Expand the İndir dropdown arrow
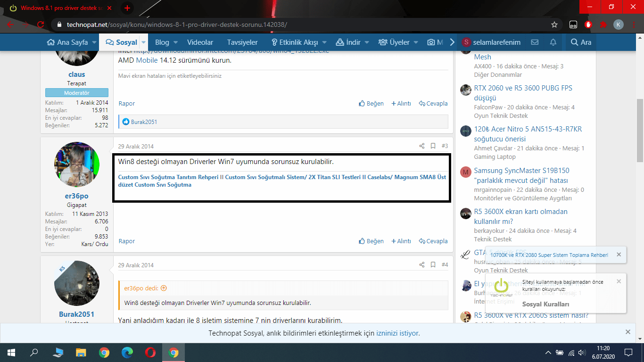 point(367,42)
